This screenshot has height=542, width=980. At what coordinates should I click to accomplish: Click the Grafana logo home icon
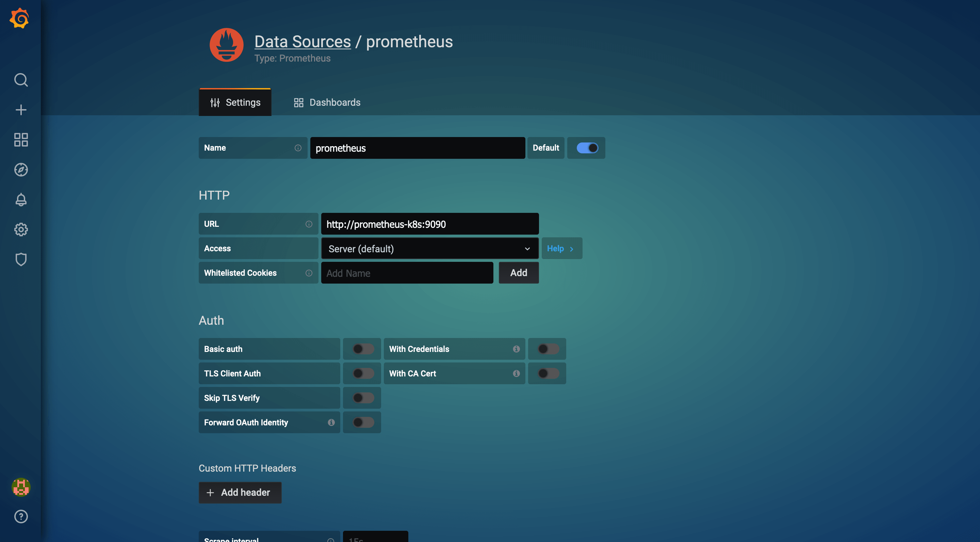[20, 18]
